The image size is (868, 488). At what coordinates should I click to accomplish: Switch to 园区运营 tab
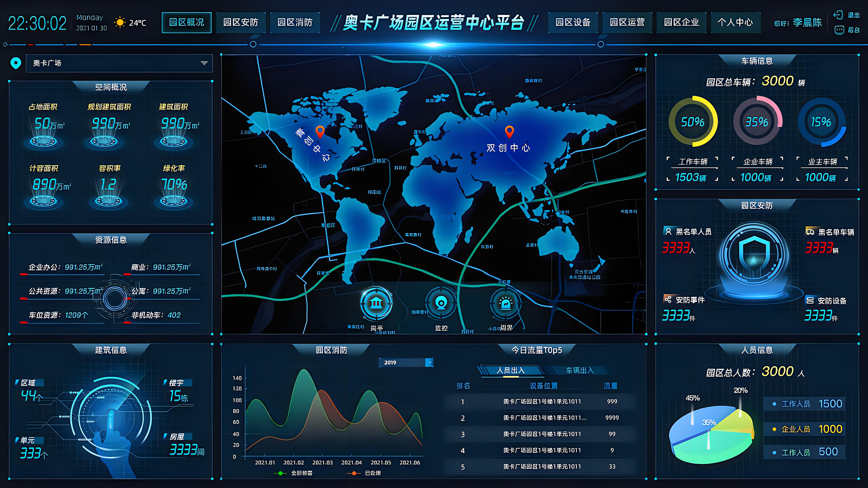coord(627,23)
